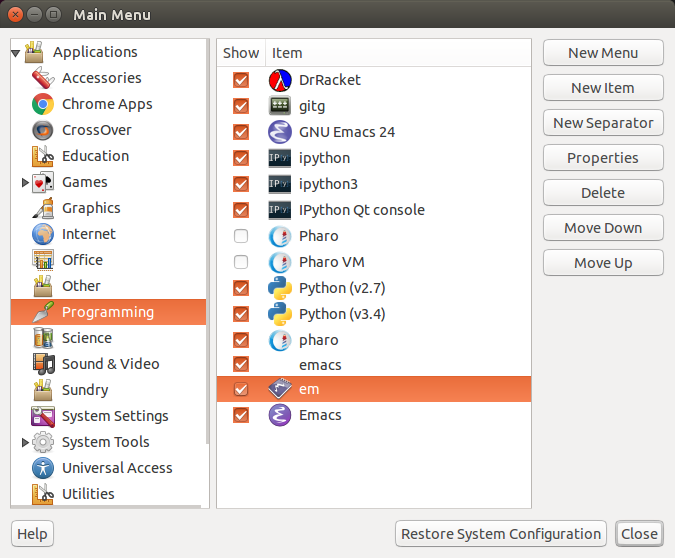Enable the Pharo VM show checkbox
675x558 pixels.
point(241,262)
